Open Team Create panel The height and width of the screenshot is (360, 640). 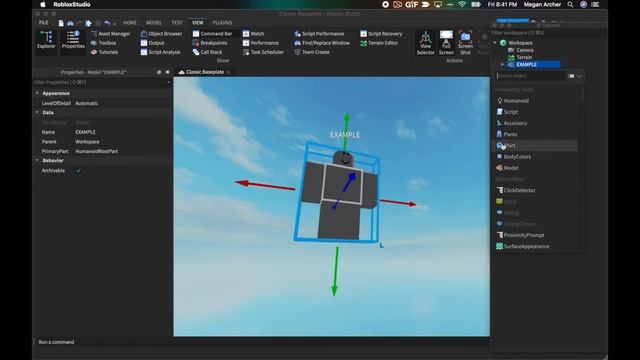click(312, 52)
